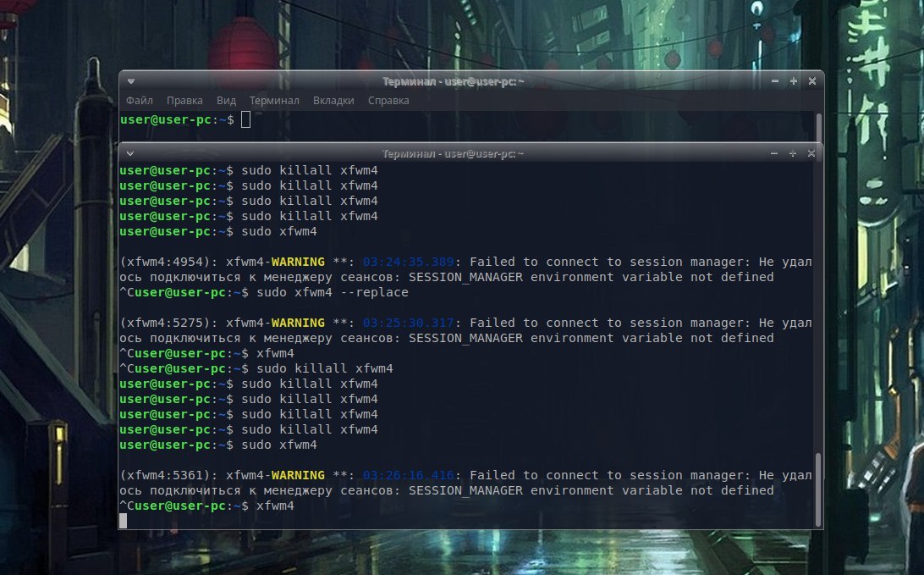Click the WARNING word in the xfwm4:4954 line
This screenshot has height=575, width=924.
click(298, 262)
